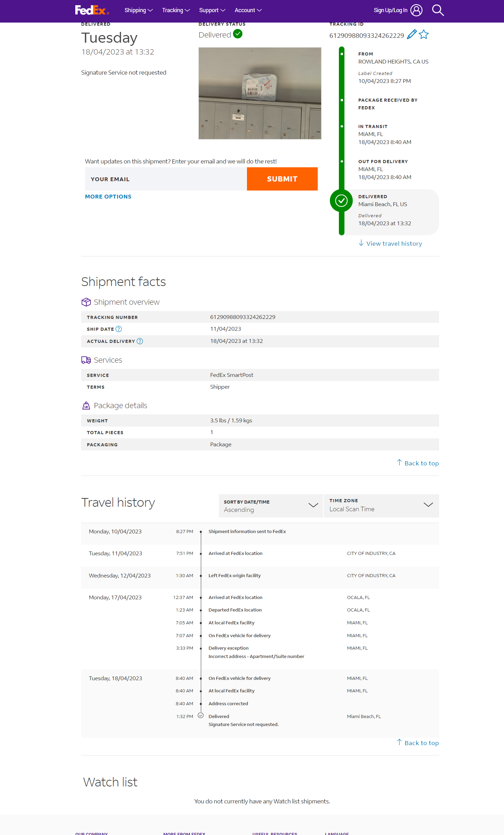Expand the Support dropdown menu
The width and height of the screenshot is (504, 835).
click(212, 10)
